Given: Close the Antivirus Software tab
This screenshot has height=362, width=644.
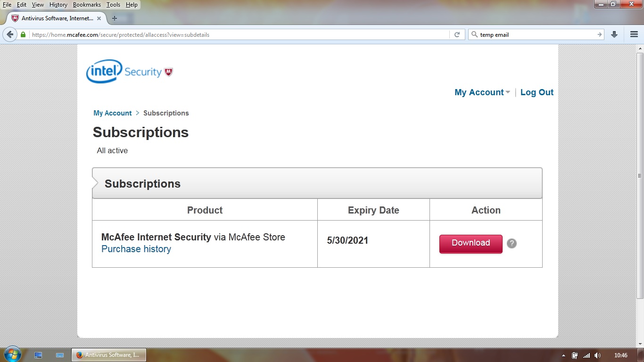Looking at the screenshot, I should coord(99,18).
